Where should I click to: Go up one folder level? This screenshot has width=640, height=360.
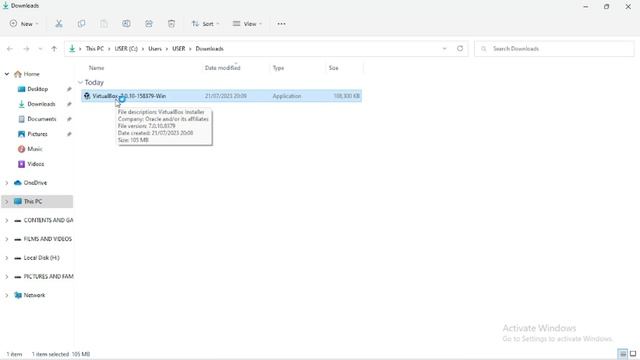[x=54, y=49]
